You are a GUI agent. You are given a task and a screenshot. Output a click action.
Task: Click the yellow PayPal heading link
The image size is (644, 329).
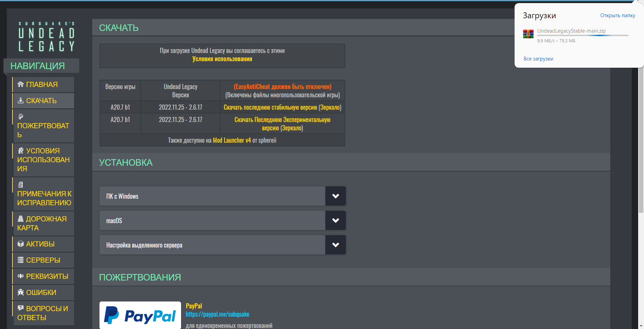194,306
